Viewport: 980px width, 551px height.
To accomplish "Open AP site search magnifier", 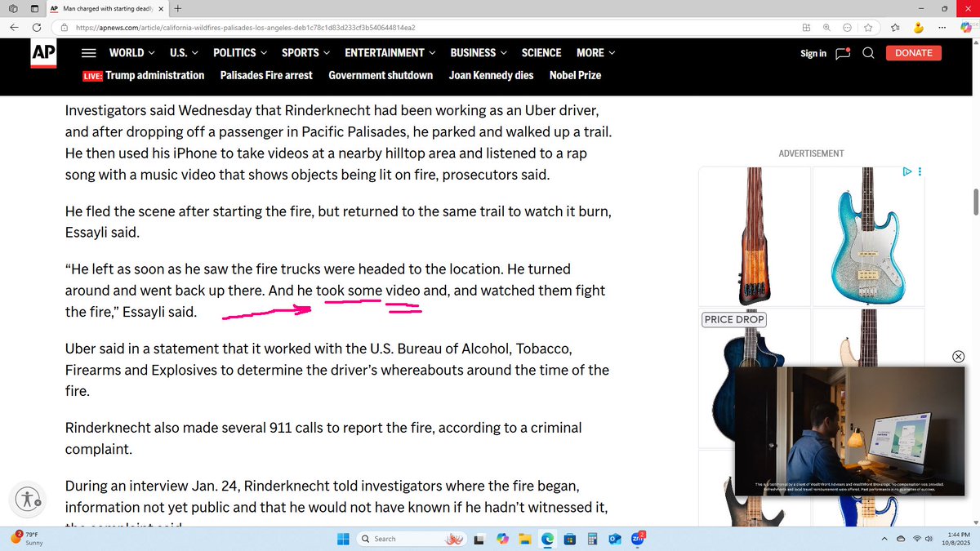I will click(868, 53).
